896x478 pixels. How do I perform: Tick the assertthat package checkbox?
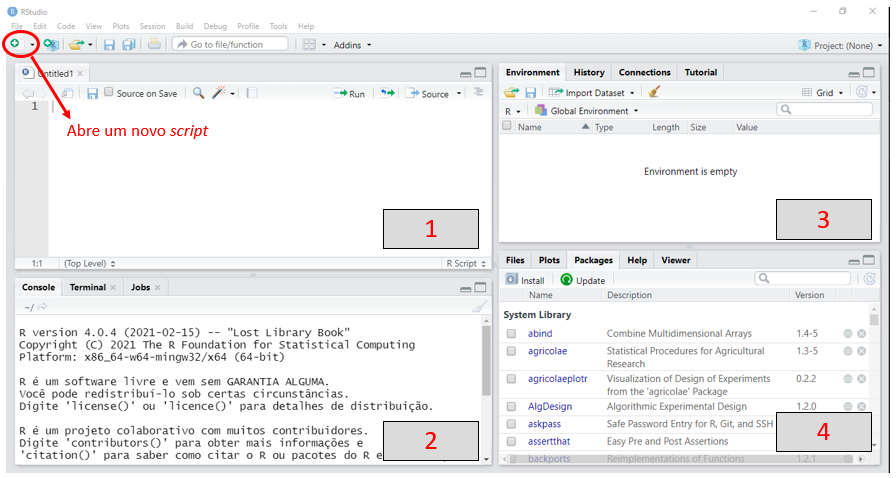pos(511,441)
